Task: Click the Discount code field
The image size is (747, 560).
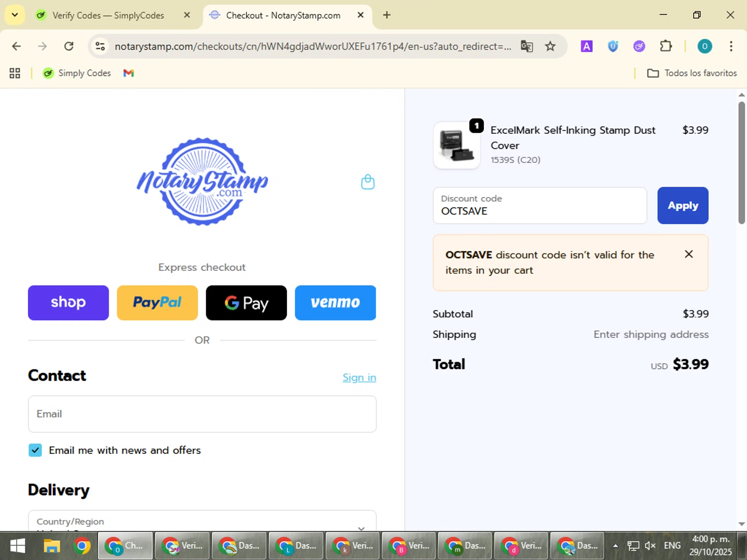Action: pos(540,206)
